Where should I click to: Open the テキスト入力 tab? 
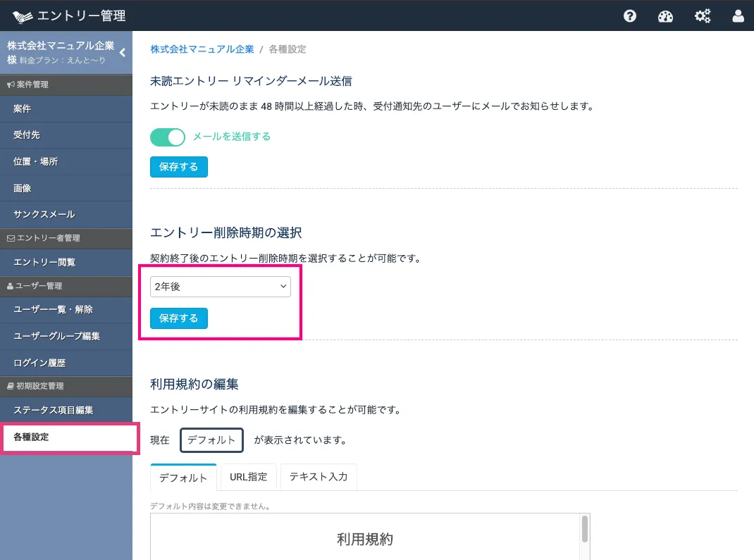319,477
